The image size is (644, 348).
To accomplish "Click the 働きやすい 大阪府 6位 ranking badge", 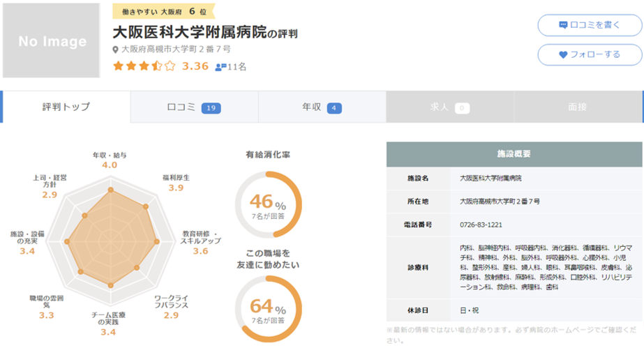I will 164,11.
